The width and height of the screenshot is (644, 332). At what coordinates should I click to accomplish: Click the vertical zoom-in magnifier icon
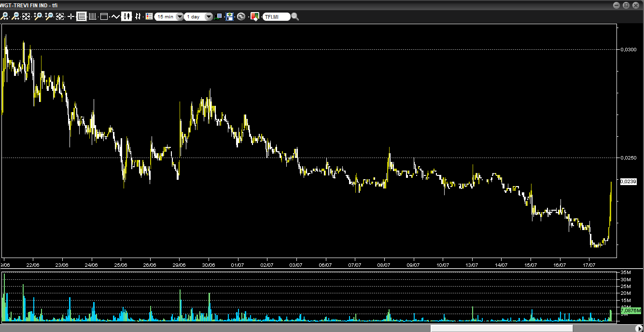(x=38, y=16)
